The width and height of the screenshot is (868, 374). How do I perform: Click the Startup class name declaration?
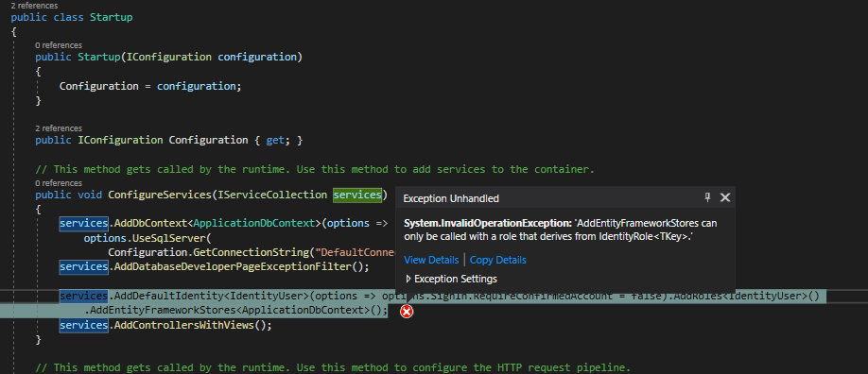click(112, 17)
